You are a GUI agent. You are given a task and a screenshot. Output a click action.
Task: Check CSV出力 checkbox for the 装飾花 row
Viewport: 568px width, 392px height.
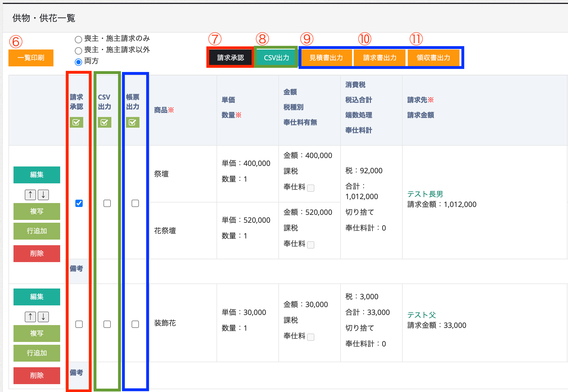tap(107, 324)
